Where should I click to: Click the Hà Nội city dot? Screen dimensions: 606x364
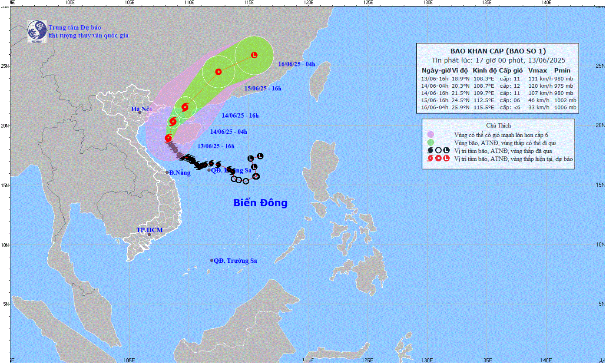click(140, 112)
